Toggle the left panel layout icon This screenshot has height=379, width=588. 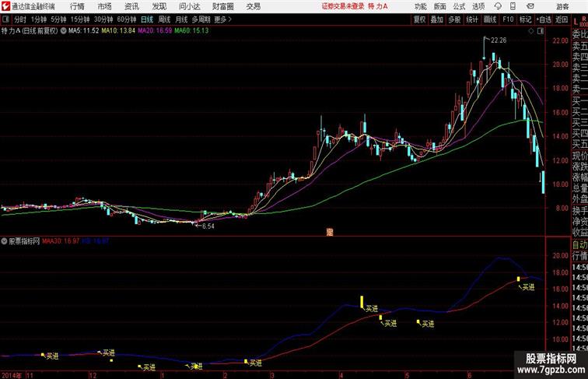pyautogui.click(x=5, y=19)
